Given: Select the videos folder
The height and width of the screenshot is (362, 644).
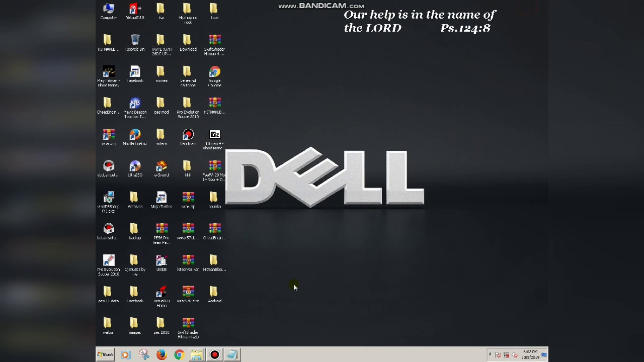Looking at the screenshot, I should point(161,138).
